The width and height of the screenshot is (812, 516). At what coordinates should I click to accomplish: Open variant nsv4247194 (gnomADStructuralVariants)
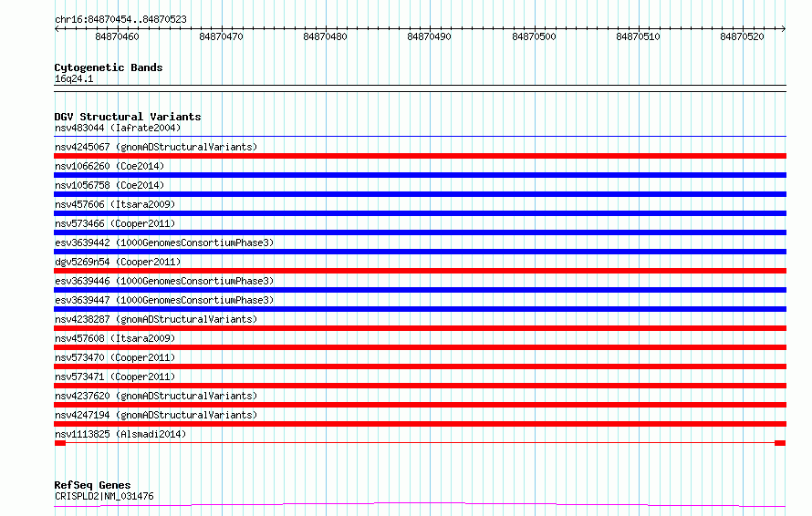tap(156, 415)
